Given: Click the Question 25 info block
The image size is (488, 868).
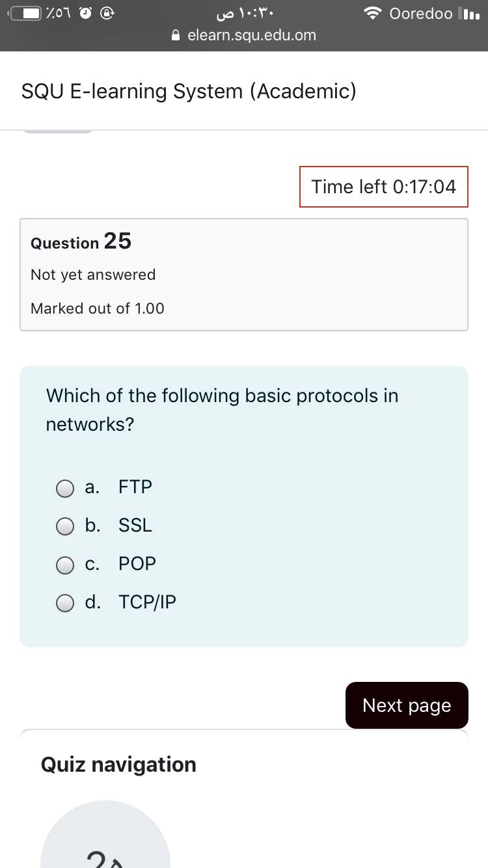Looking at the screenshot, I should point(244,275).
